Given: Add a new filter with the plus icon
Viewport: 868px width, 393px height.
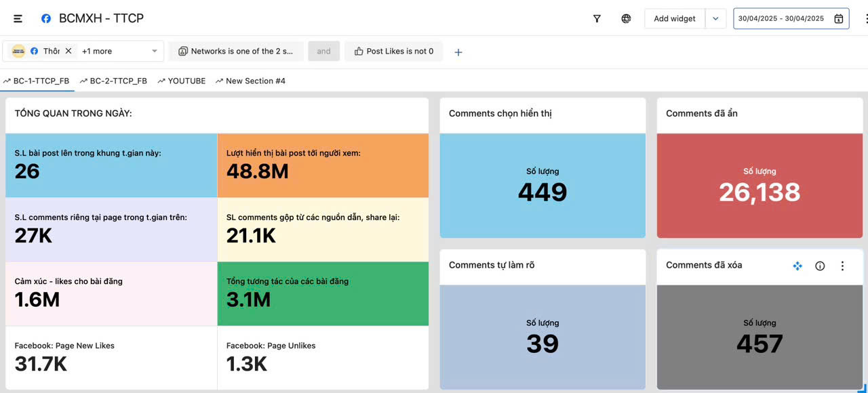Looking at the screenshot, I should click(458, 52).
